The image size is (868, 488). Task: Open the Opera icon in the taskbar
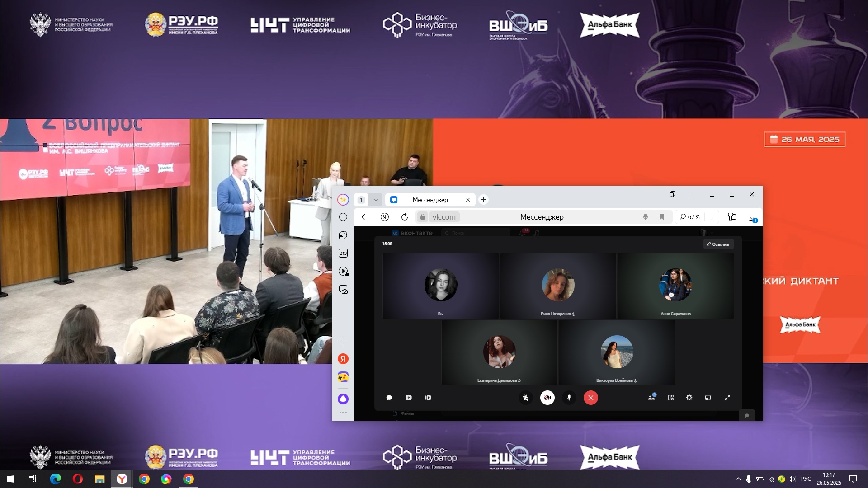[78, 479]
